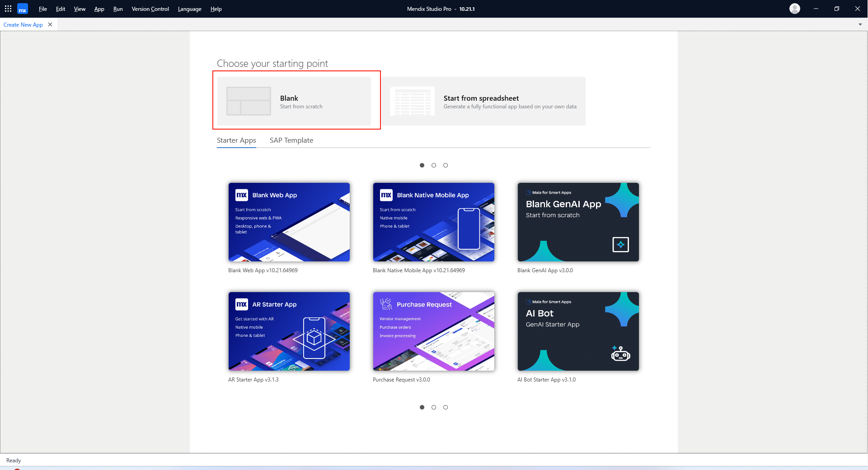
Task: Open the Edit menu
Action: (61, 9)
